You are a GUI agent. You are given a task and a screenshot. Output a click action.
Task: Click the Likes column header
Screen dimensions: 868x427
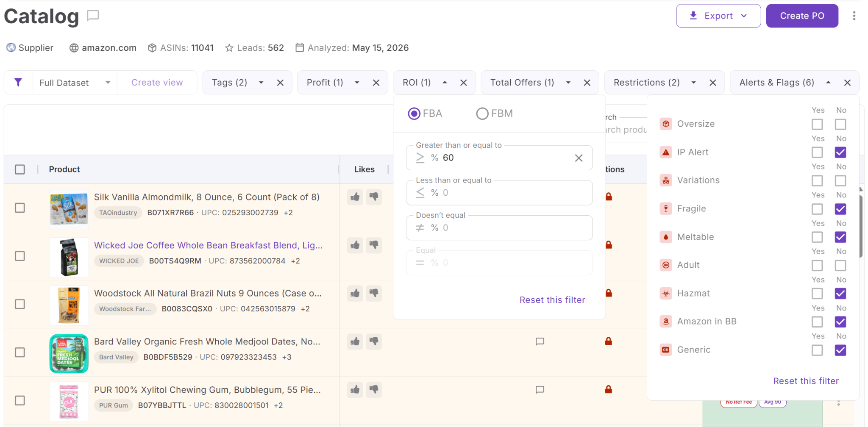click(x=364, y=169)
